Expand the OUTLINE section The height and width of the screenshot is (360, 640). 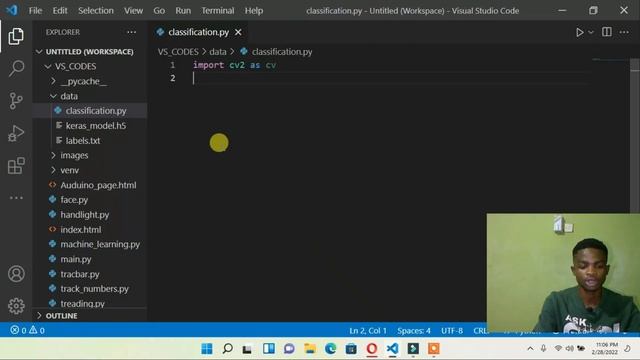coord(89,316)
